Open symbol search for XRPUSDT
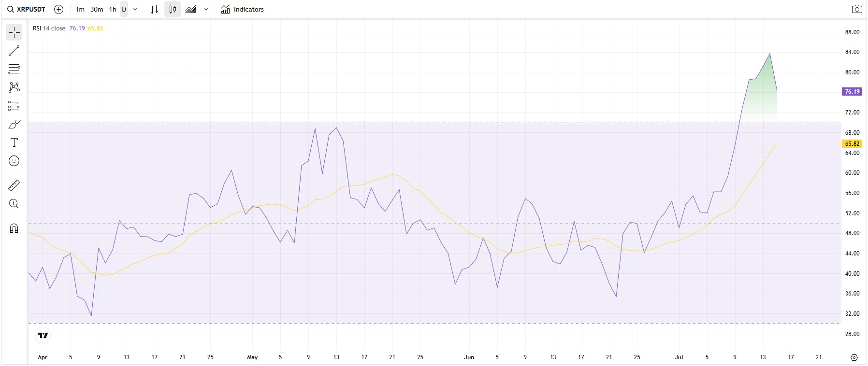 click(x=26, y=9)
